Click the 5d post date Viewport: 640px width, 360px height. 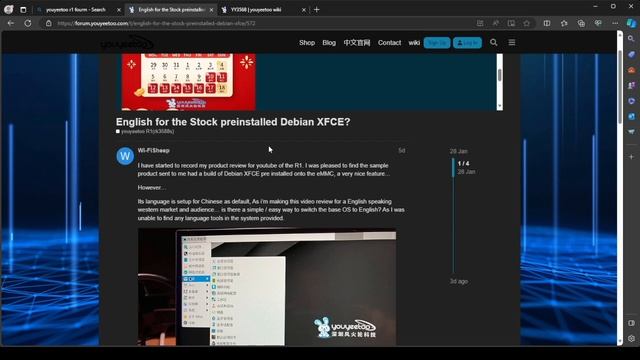tap(402, 151)
